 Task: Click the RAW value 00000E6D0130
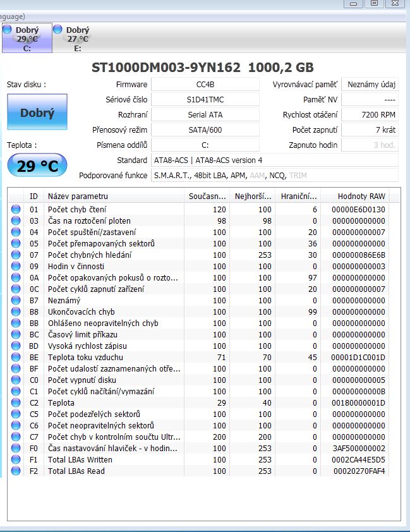(x=358, y=209)
